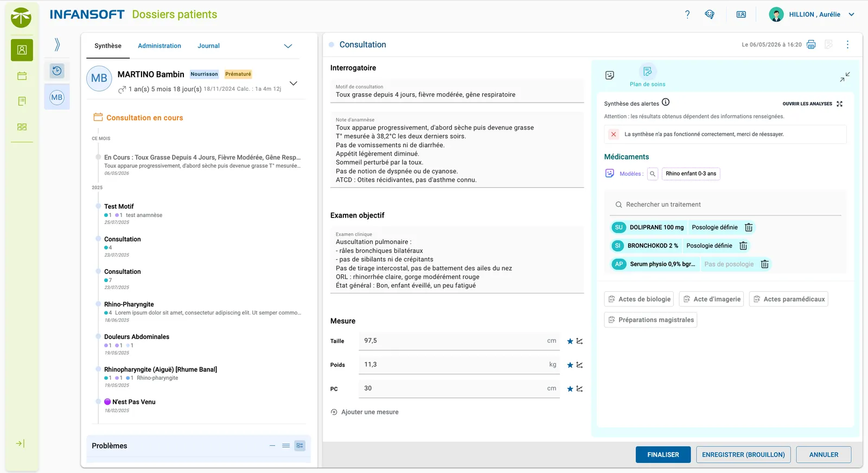Click the FINALISER button
The height and width of the screenshot is (473, 868).
(663, 455)
